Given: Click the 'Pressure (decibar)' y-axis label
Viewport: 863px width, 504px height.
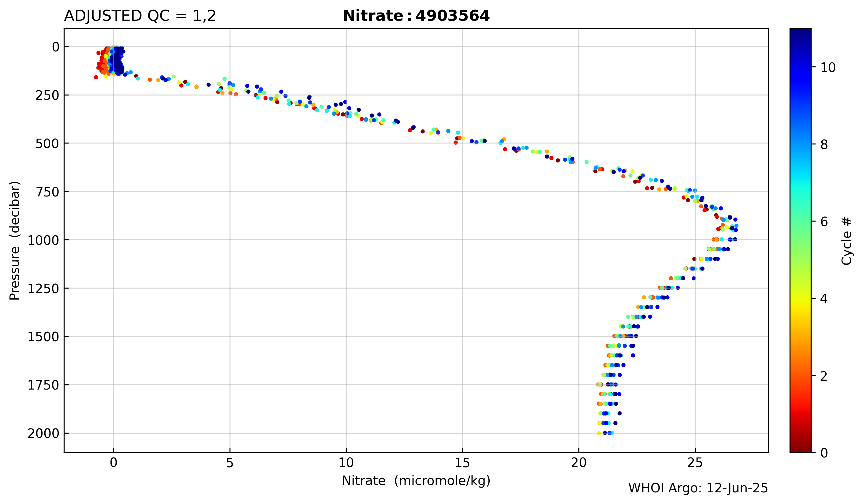Looking at the screenshot, I should (x=15, y=240).
